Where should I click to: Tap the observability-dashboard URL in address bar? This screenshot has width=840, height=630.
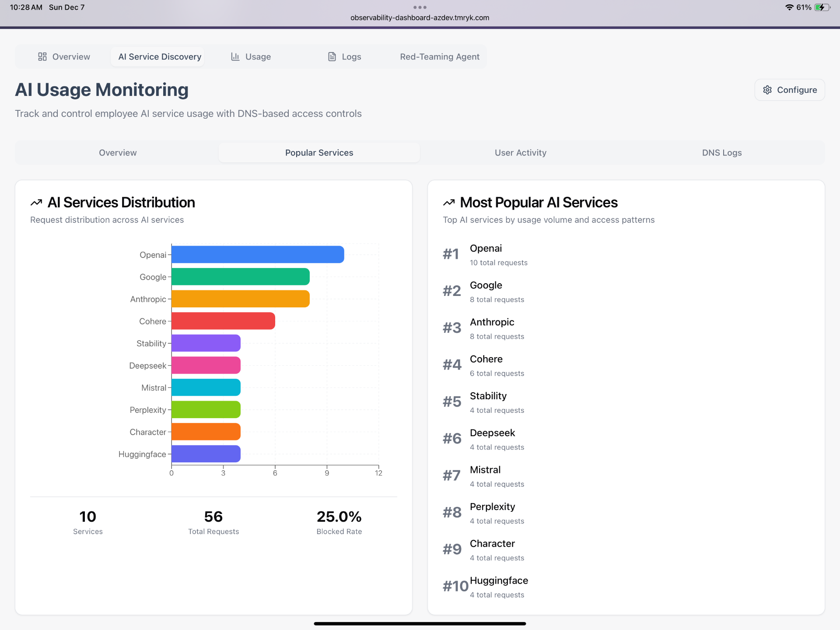tap(420, 18)
